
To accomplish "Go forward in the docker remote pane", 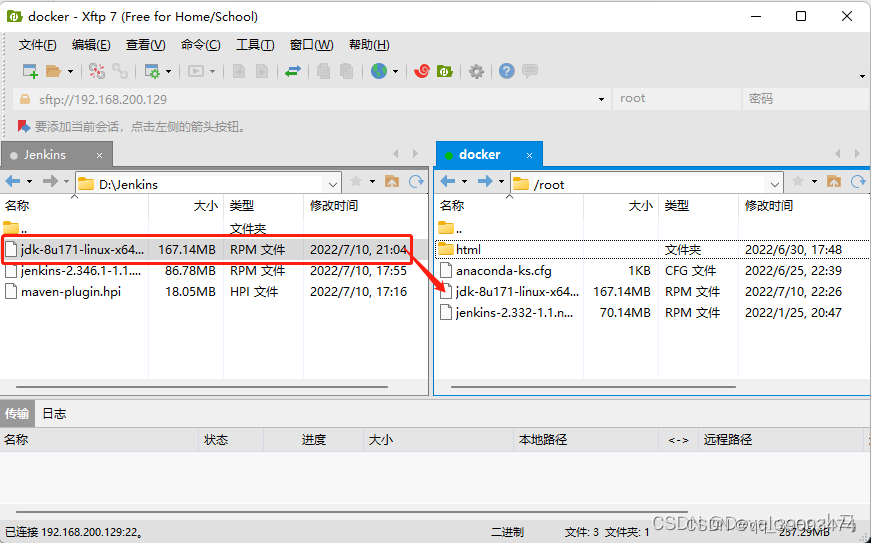I will [485, 182].
